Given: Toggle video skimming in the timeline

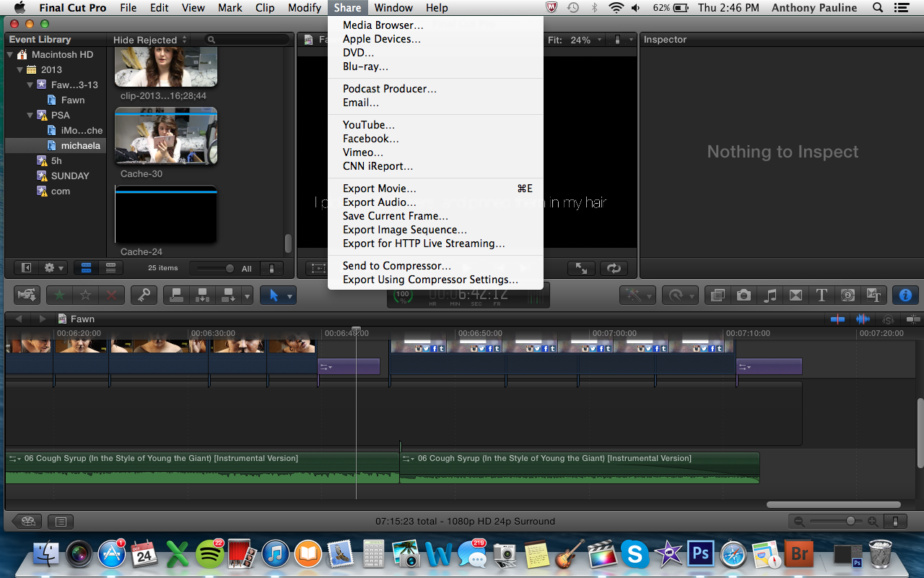Looking at the screenshot, I should click(x=837, y=319).
